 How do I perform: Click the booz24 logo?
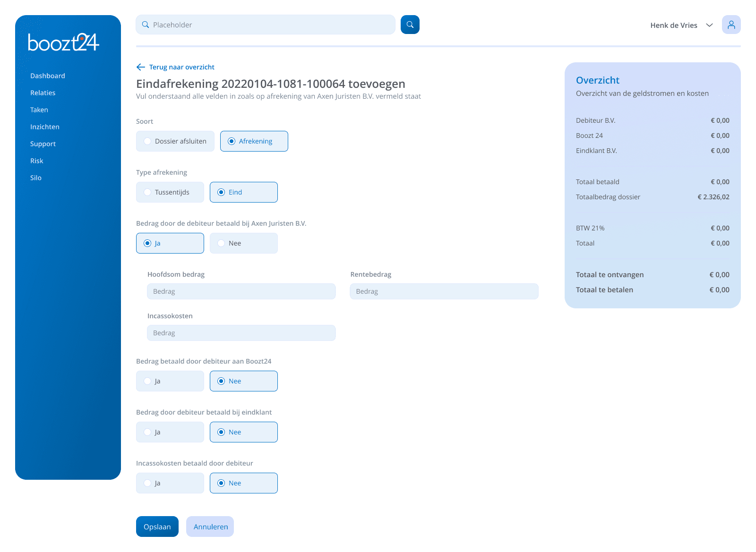[x=63, y=42]
